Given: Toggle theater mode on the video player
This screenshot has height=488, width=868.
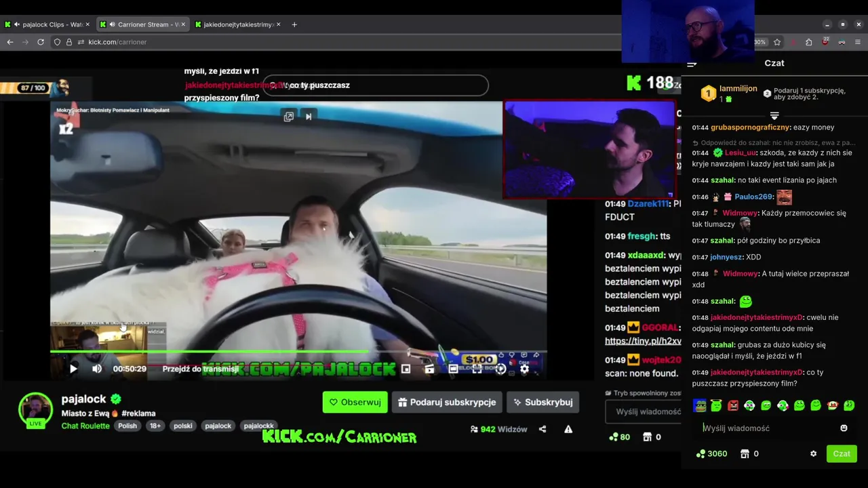Looking at the screenshot, I should point(453,369).
